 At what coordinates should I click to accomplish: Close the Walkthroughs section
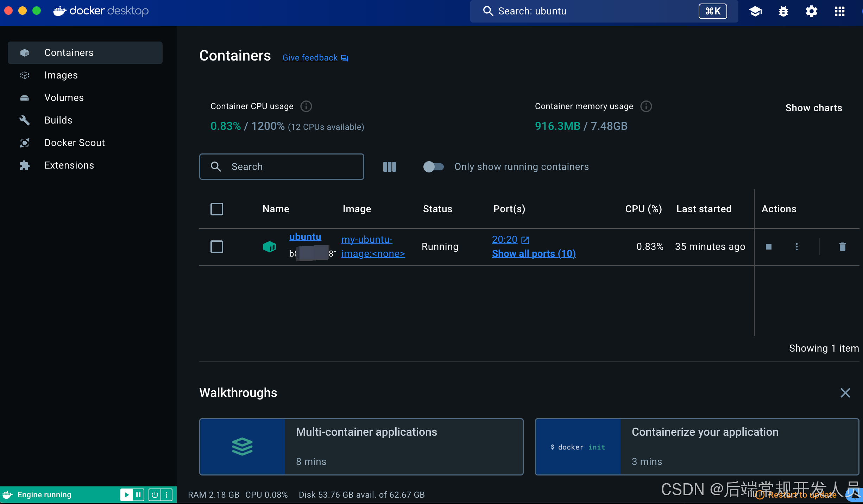[x=845, y=393]
